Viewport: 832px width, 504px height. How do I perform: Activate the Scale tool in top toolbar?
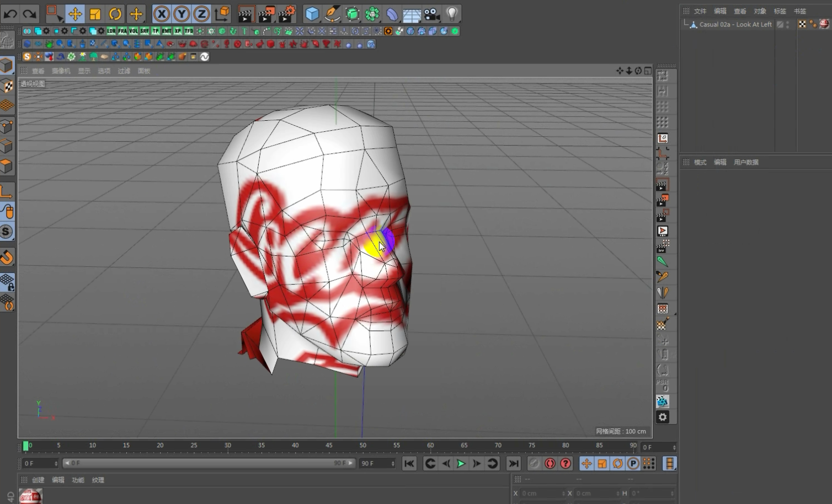click(95, 14)
